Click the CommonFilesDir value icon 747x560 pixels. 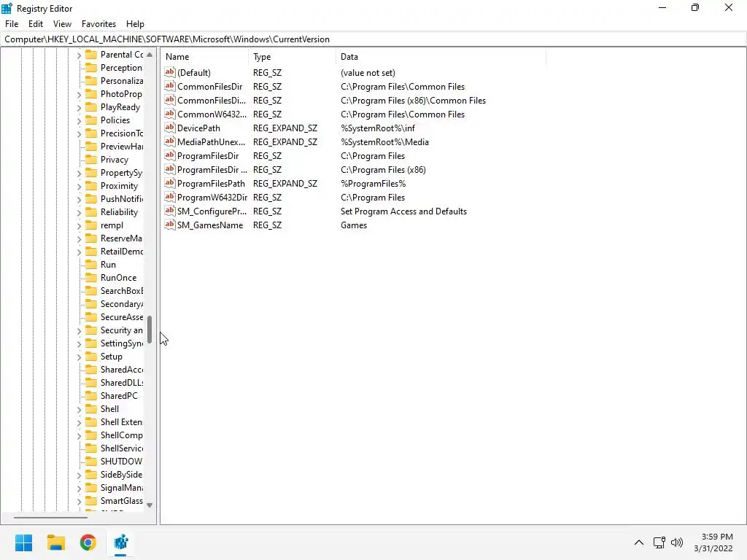(x=169, y=86)
